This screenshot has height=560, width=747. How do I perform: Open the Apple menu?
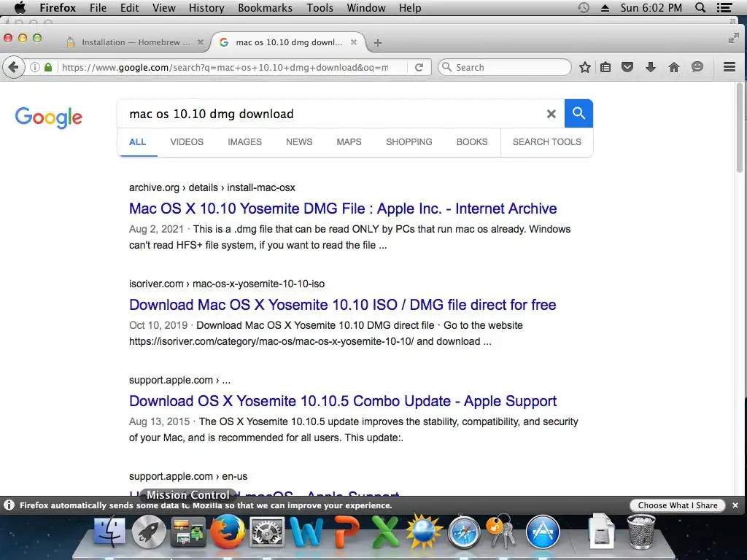(x=20, y=7)
